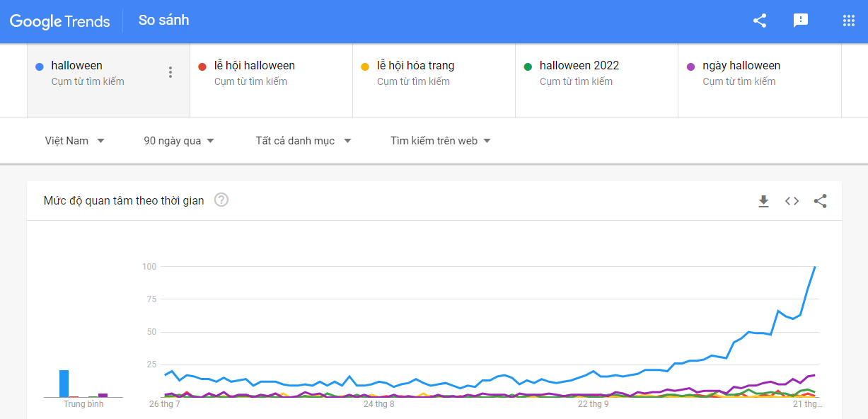The height and width of the screenshot is (419, 868).
Task: Open the Google apps grid
Action: 849,21
